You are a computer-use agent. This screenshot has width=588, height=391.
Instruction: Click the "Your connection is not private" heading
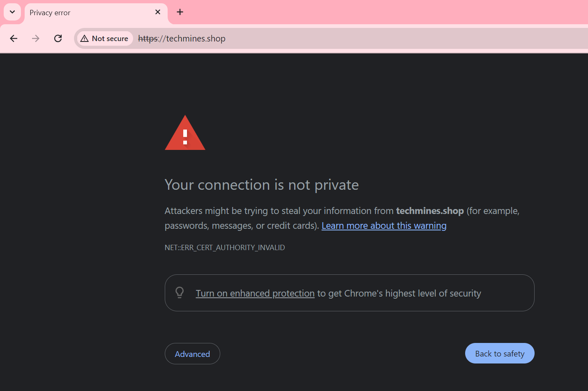(x=261, y=185)
